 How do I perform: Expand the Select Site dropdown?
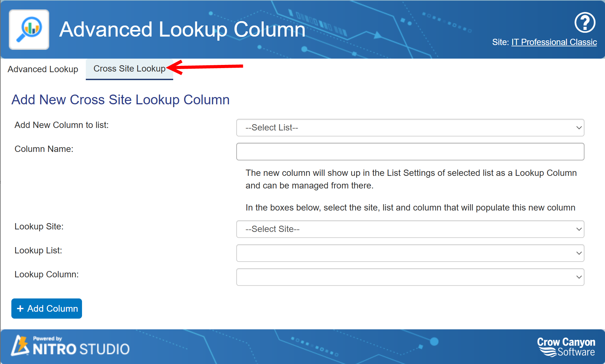pos(410,229)
